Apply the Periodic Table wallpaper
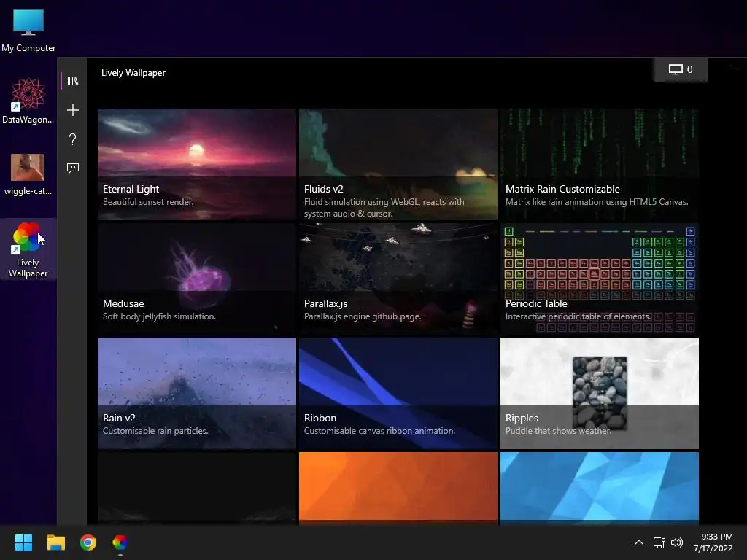747x560 pixels. click(600, 279)
